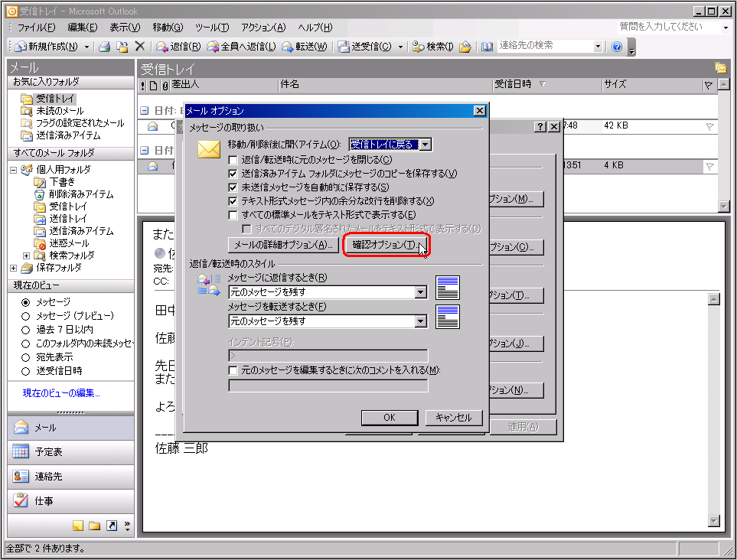Select 未読のメール favorite folder
The height and width of the screenshot is (560, 737).
coord(60,111)
